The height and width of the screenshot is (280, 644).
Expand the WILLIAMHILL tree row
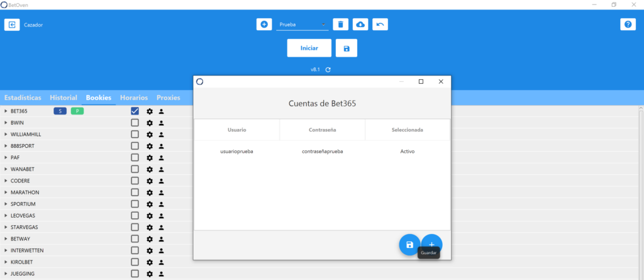click(x=6, y=135)
